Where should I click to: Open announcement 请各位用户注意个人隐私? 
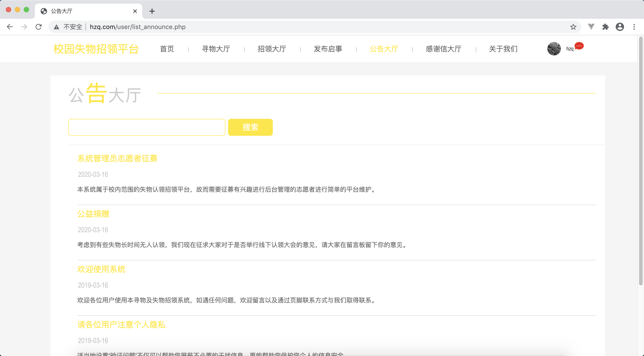121,325
